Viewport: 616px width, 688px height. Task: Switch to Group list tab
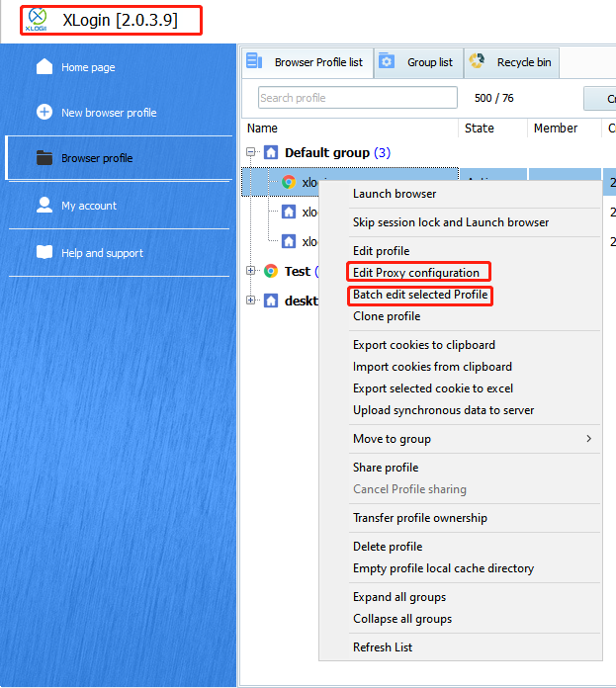point(419,62)
